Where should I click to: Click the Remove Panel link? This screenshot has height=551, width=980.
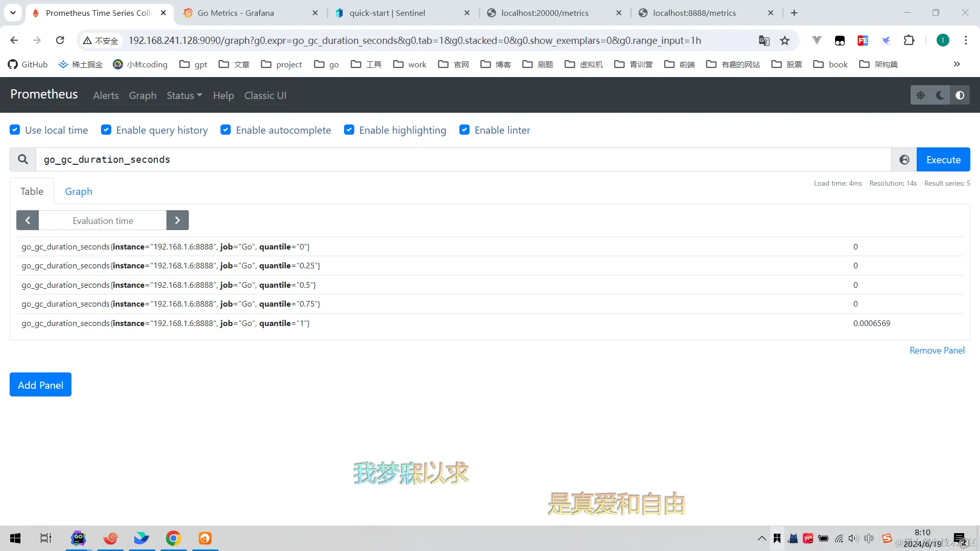tap(937, 350)
